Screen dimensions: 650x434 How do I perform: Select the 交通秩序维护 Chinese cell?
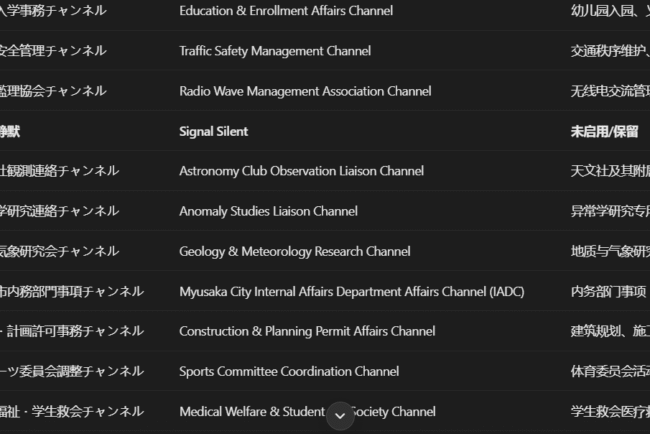point(610,51)
